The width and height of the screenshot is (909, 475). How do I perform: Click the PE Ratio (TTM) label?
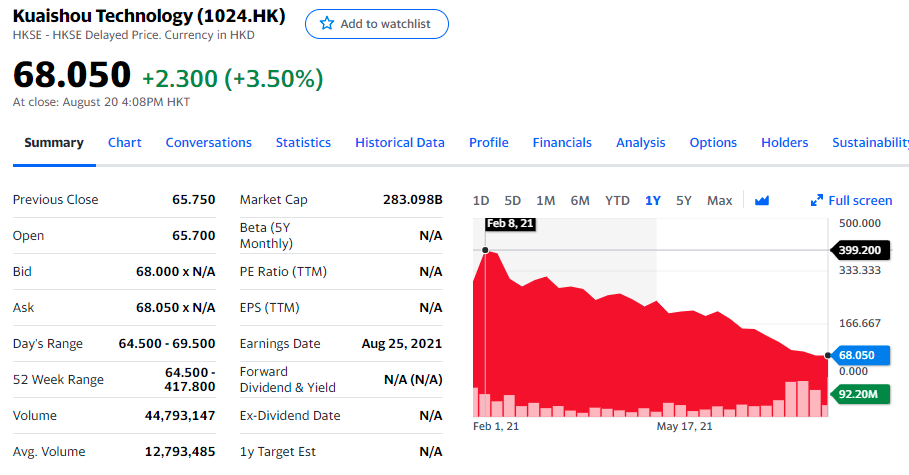283,271
